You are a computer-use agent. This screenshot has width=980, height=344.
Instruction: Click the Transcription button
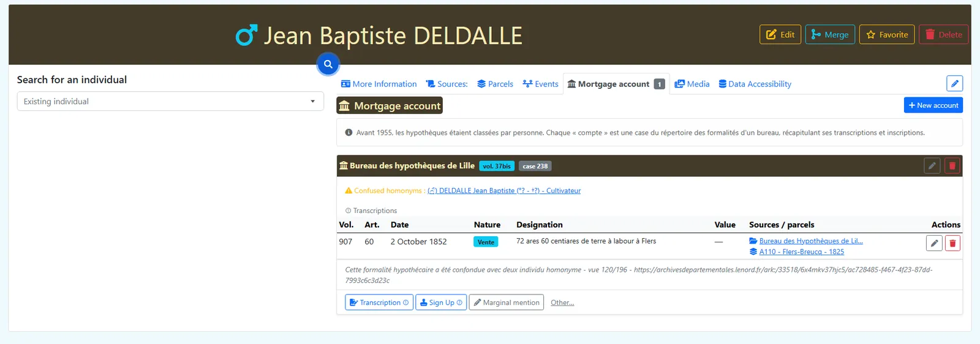379,302
